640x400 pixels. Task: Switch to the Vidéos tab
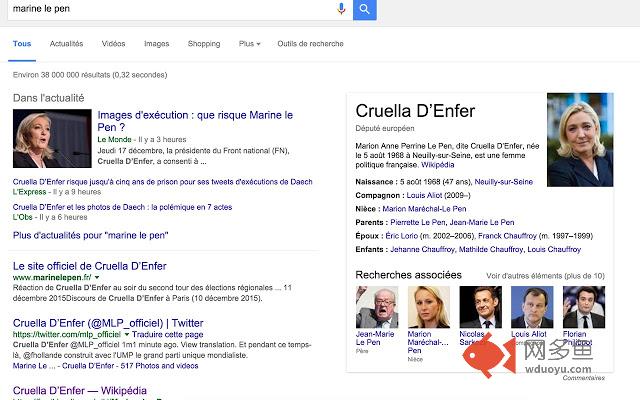pyautogui.click(x=113, y=44)
